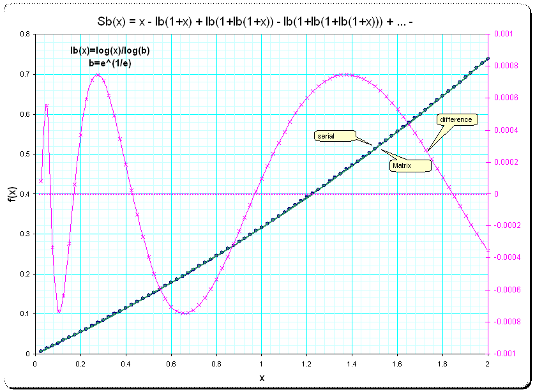Screen dimensions: 535x392
Task: Click the magenta curve's peak near x=1.4
Action: [x=345, y=74]
